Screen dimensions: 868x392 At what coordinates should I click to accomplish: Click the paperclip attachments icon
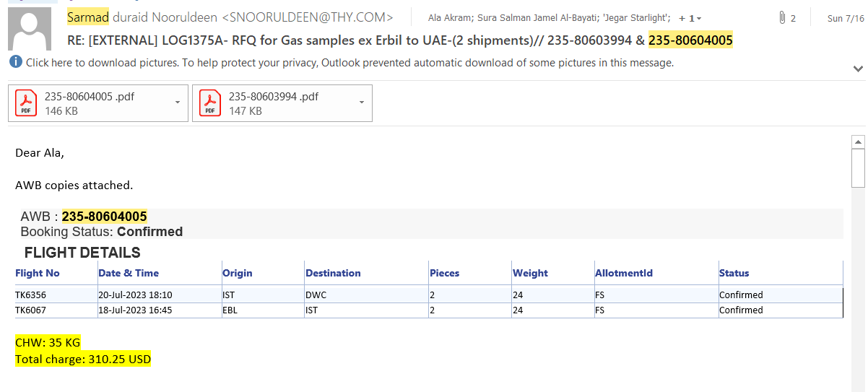pyautogui.click(x=782, y=18)
